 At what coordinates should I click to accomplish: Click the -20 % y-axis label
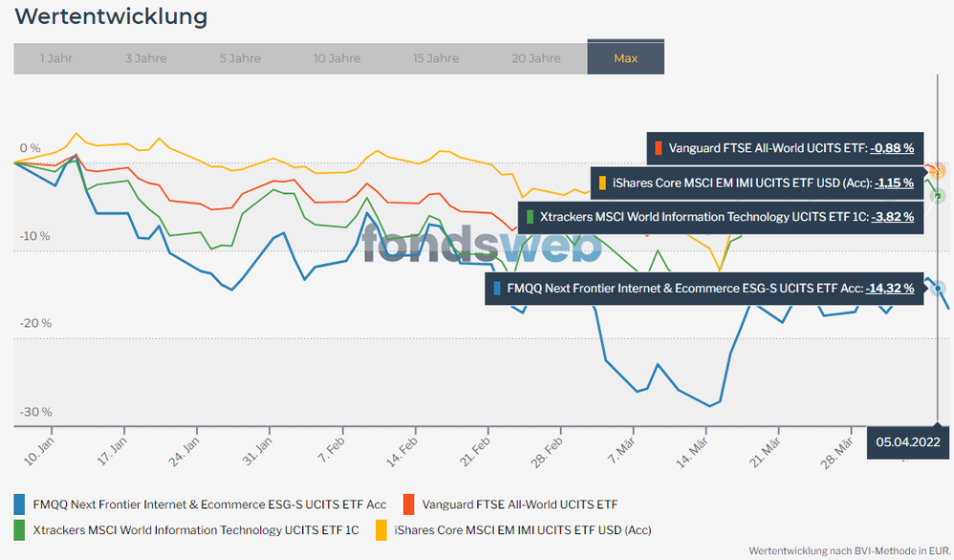coord(35,323)
